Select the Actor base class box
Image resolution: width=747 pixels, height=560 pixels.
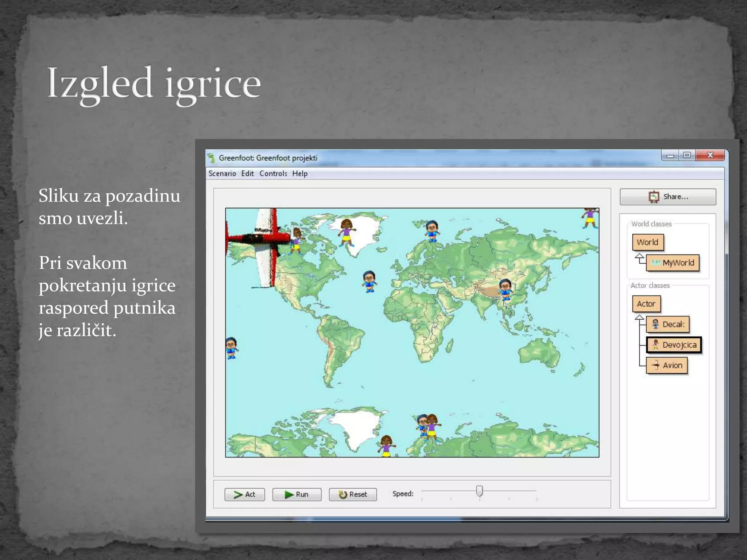point(646,304)
